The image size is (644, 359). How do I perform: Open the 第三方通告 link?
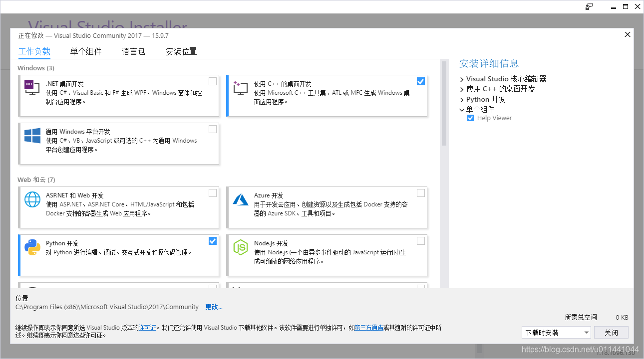tap(369, 328)
